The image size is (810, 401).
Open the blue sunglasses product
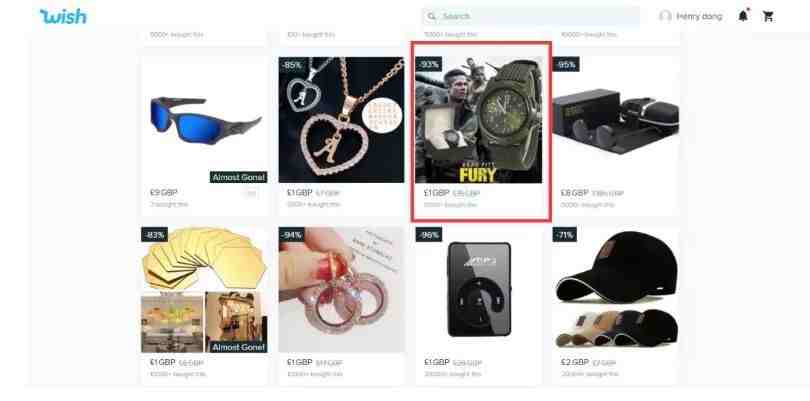205,120
